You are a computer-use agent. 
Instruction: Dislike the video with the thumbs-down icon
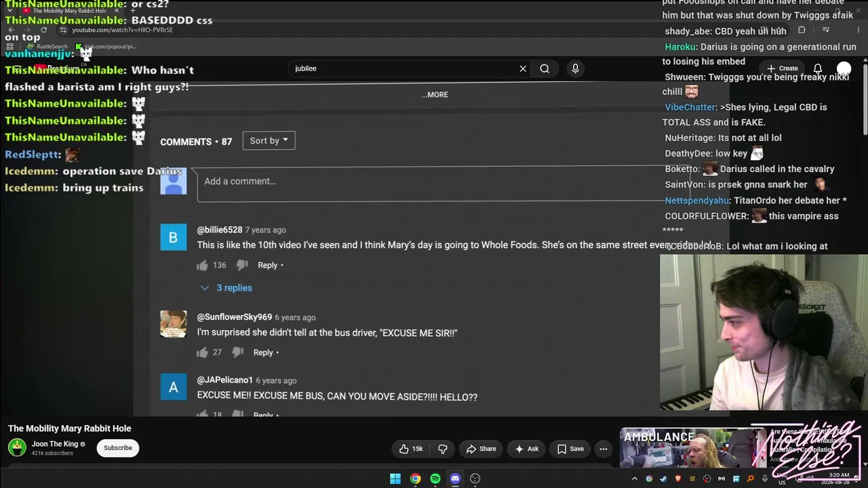[x=443, y=449]
